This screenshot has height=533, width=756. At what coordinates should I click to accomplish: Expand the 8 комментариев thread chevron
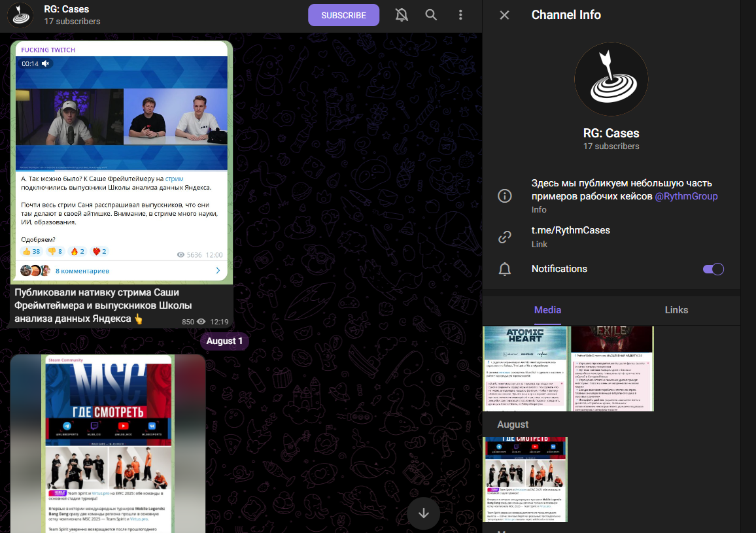[218, 270]
